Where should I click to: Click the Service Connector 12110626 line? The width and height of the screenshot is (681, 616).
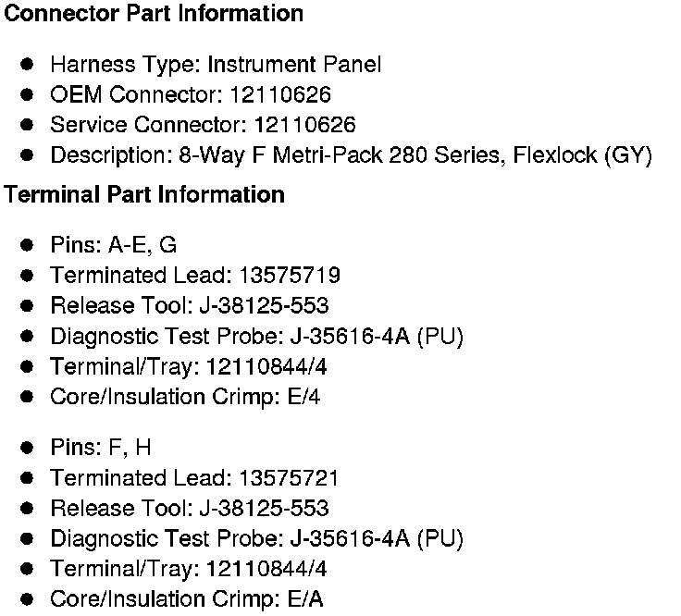coord(203,125)
